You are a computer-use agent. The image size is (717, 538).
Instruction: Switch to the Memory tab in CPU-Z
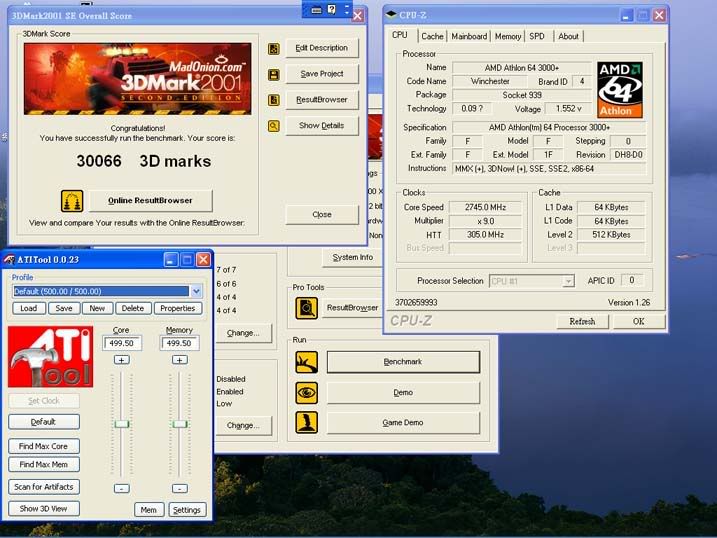[x=508, y=37]
